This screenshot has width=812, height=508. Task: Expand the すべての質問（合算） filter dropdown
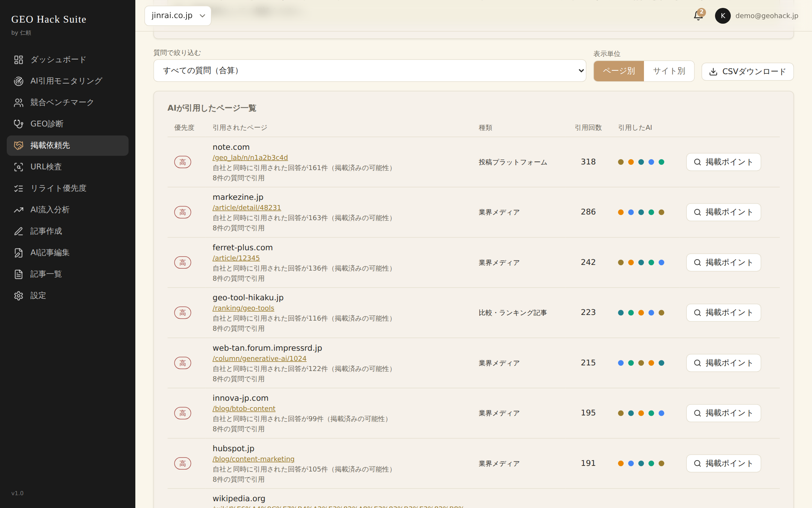pyautogui.click(x=370, y=71)
